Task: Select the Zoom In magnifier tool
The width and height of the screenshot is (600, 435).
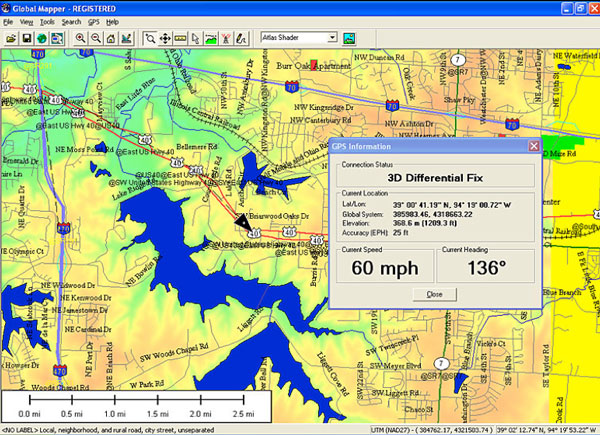Action: click(79, 38)
